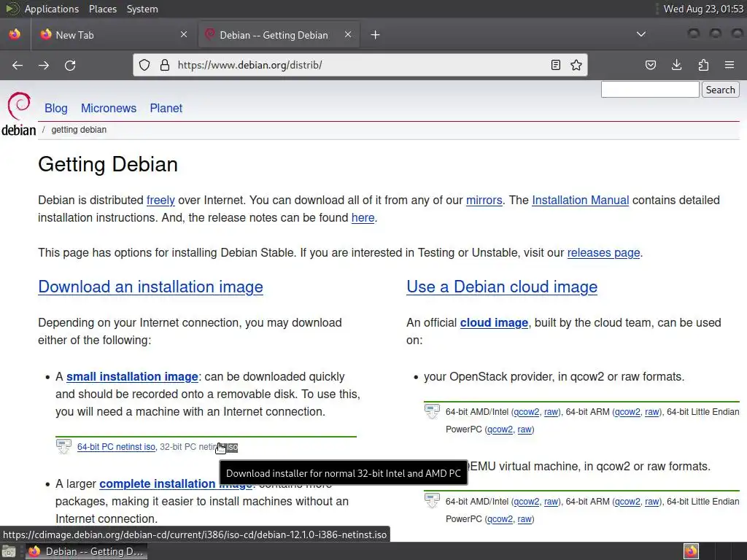Click Firefox icon in bottom-right panel

pyautogui.click(x=691, y=551)
